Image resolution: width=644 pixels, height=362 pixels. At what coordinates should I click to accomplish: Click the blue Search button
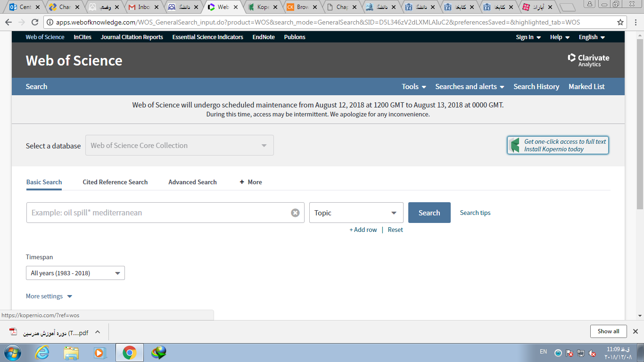(429, 213)
